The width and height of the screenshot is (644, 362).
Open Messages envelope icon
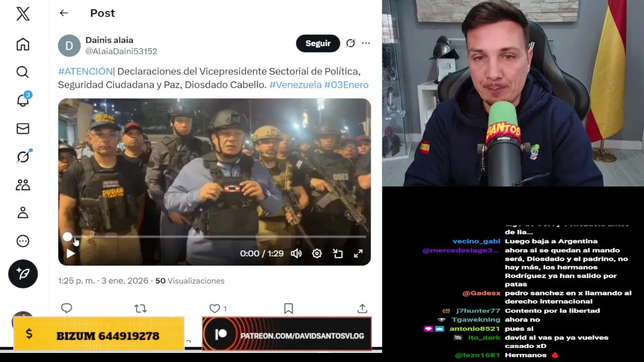tap(23, 129)
